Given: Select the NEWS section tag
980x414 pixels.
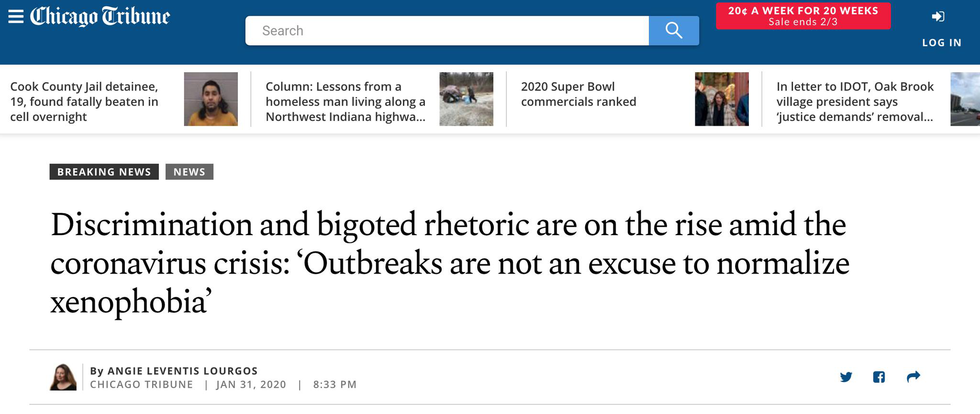Looking at the screenshot, I should [x=189, y=172].
